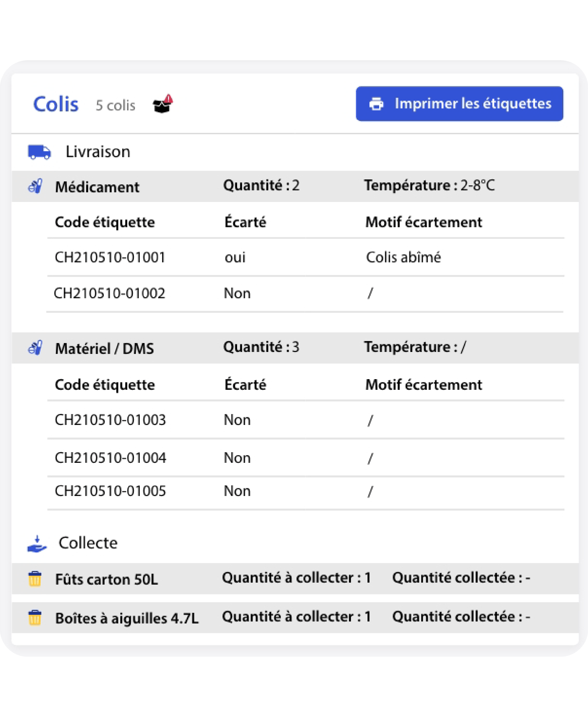Viewport: 588px width, 717px height.
Task: Click the Colis section title
Action: [56, 104]
